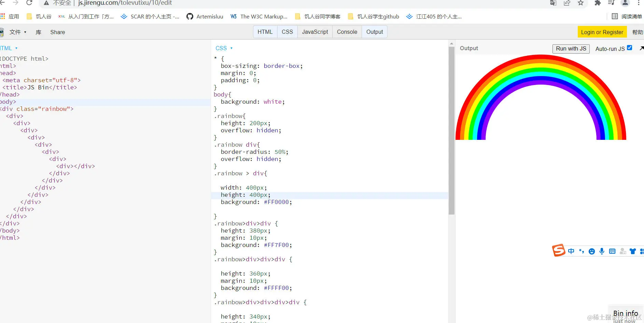Open the virtual keyboard from Sogou toolbar
Viewport: 644px width, 323px height.
(612, 251)
